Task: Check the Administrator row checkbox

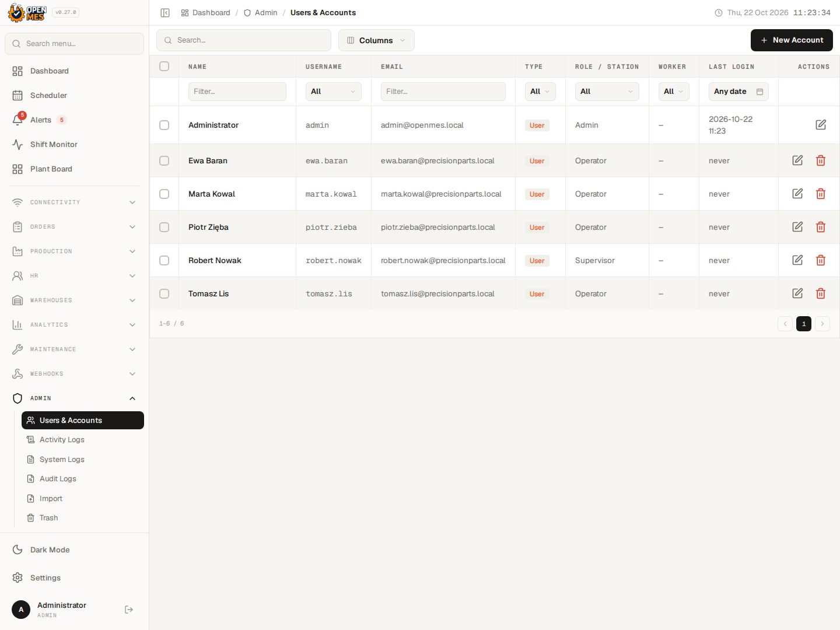Action: (164, 125)
